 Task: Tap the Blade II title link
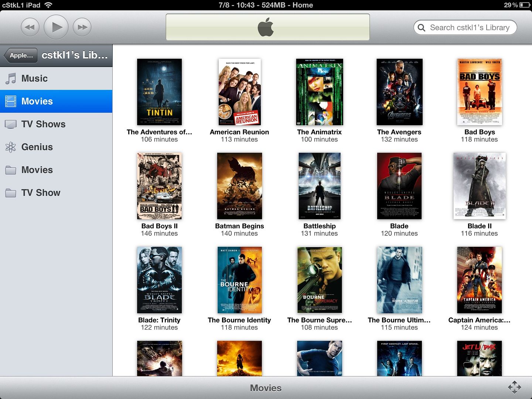[x=479, y=226]
